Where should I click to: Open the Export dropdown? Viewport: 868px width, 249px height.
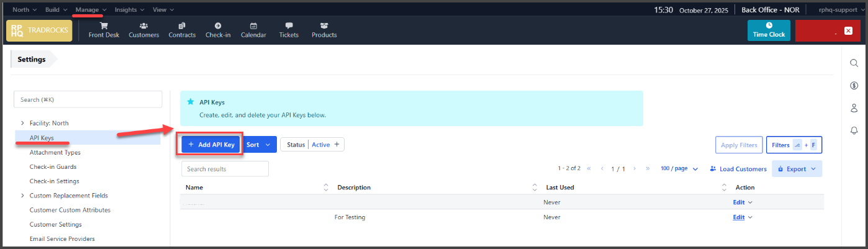coord(797,169)
